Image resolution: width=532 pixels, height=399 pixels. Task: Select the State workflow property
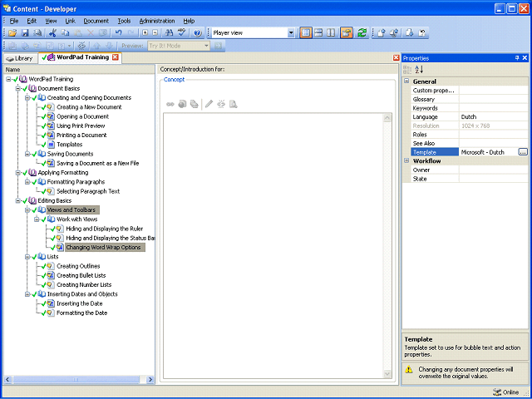[469, 179]
